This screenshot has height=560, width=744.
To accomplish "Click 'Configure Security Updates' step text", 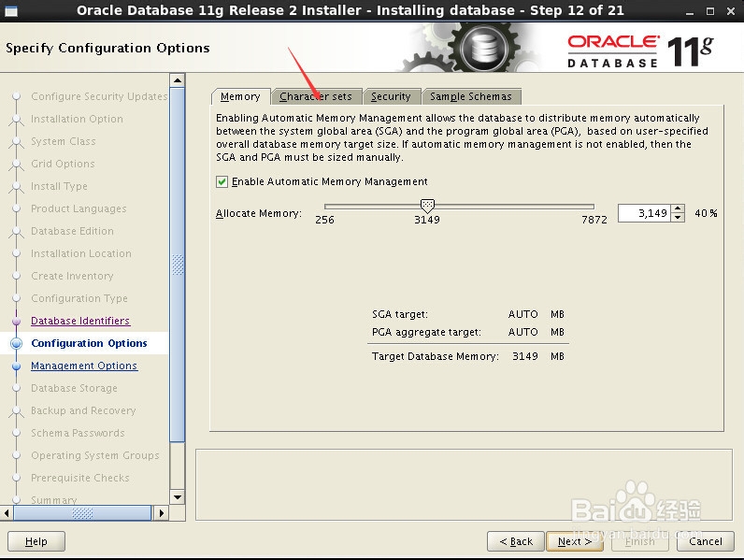I will pyautogui.click(x=99, y=96).
